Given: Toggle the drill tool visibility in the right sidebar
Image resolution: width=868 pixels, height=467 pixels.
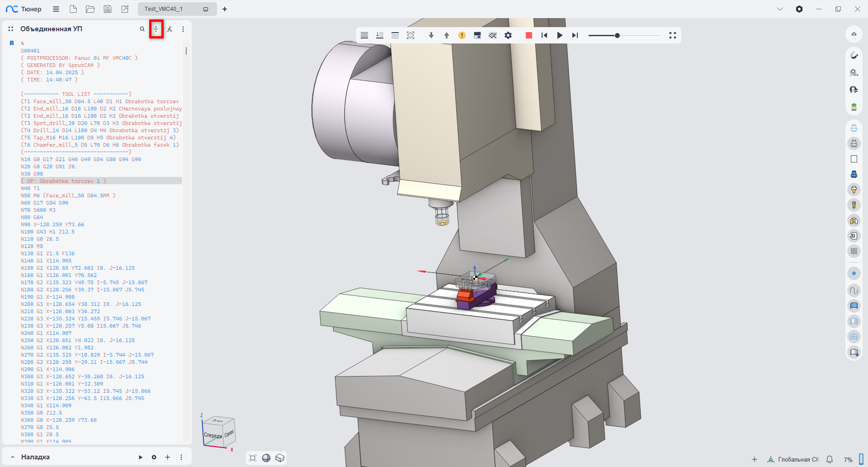Looking at the screenshot, I should click(x=854, y=205).
